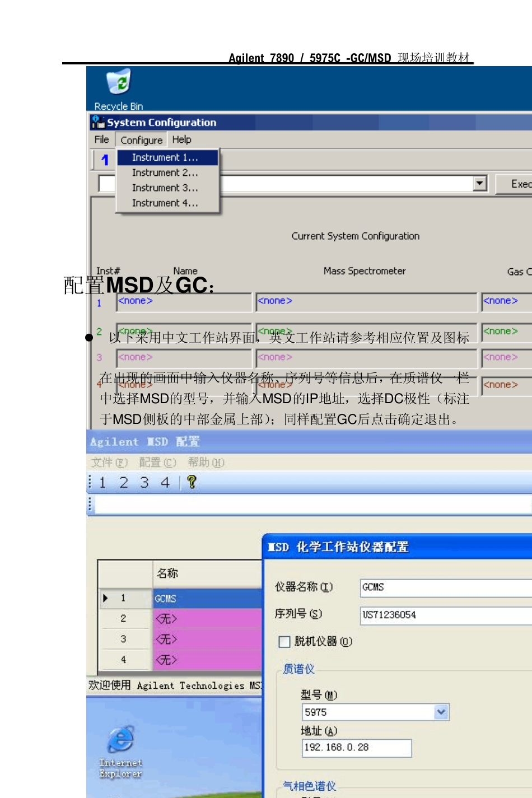Image resolution: width=532 pixels, height=798 pixels.
Task: Toggle the 脱机仪器 checkbox
Action: coord(284,642)
